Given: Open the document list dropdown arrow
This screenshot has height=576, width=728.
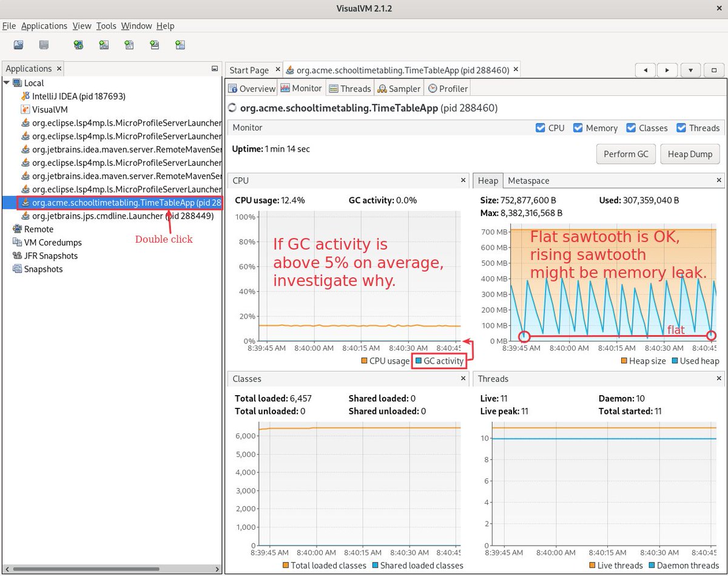Looking at the screenshot, I should click(690, 70).
